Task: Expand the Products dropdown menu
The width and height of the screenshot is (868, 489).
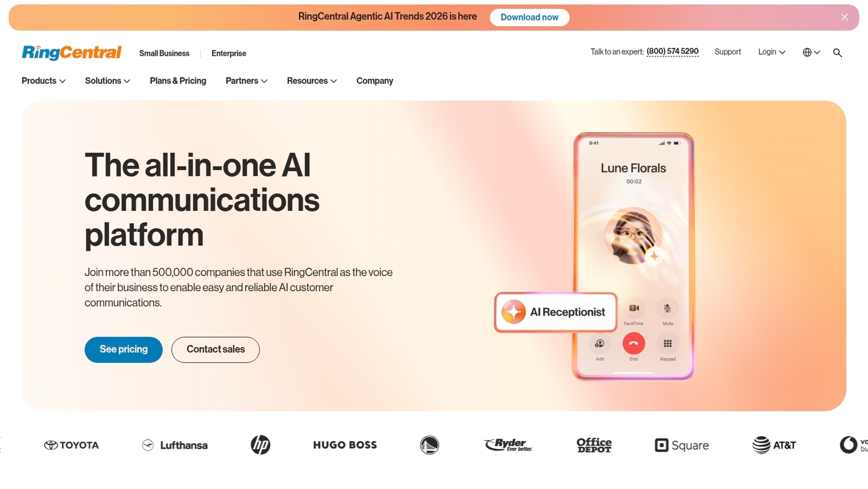Action: point(43,81)
